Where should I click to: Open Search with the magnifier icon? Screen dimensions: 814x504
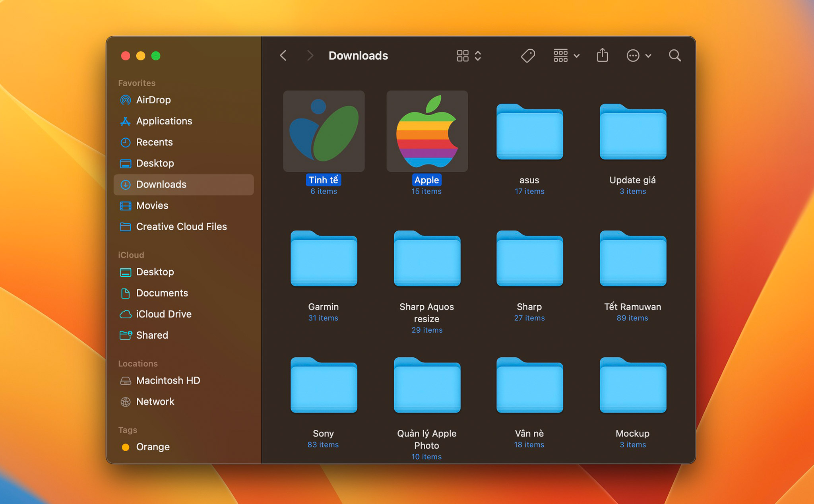(x=675, y=56)
